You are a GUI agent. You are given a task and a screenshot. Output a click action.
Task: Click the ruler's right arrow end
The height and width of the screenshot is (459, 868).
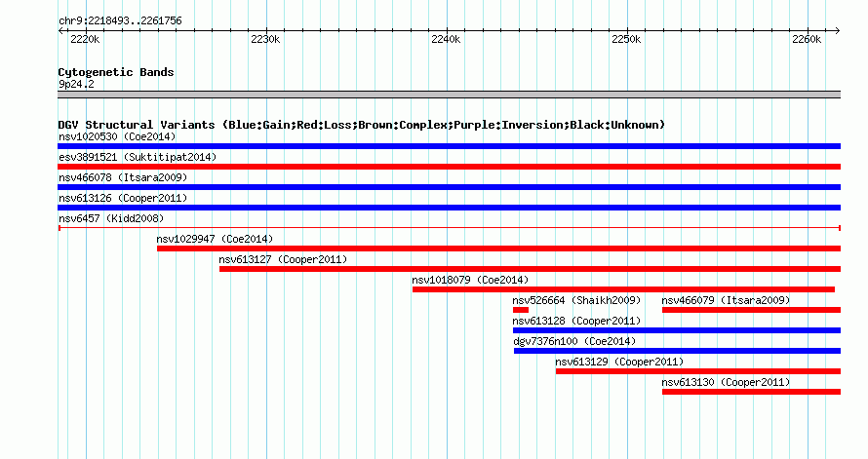pyautogui.click(x=838, y=31)
